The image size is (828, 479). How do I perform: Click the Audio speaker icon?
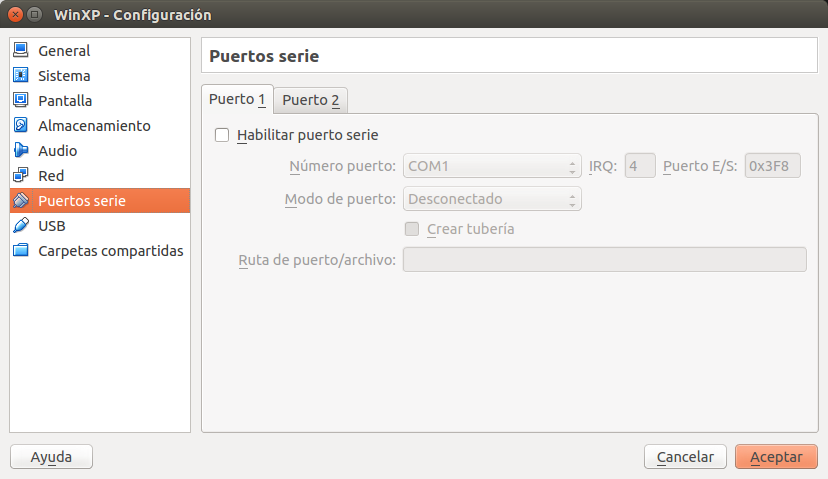(20, 150)
